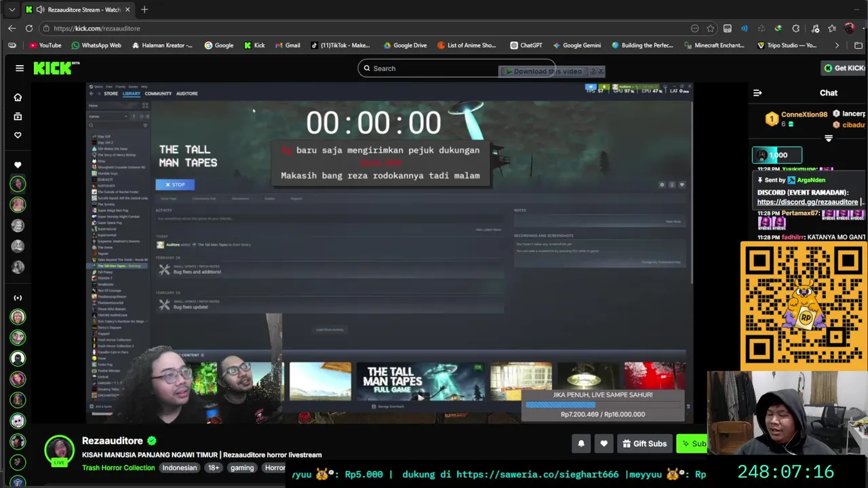Click the AUDITORE tab in the streamed Steam window
This screenshot has width=868, height=488.
(x=187, y=94)
